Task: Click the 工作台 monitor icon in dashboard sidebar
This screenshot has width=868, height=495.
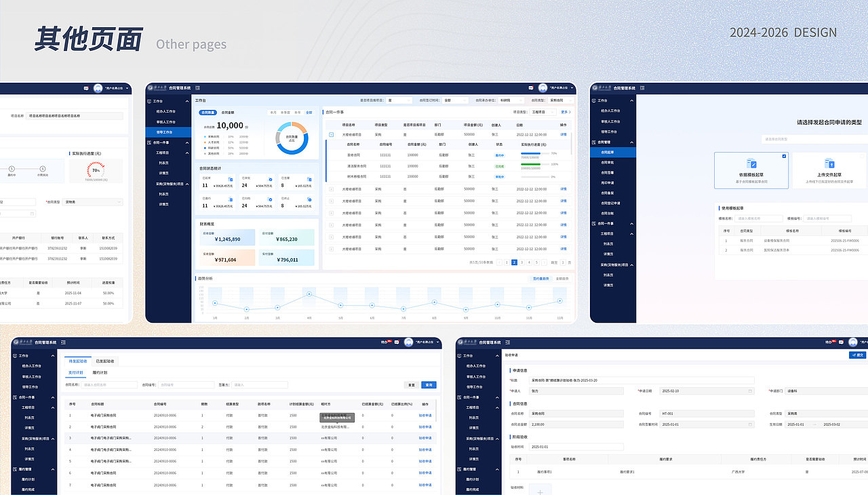Action: 149,100
